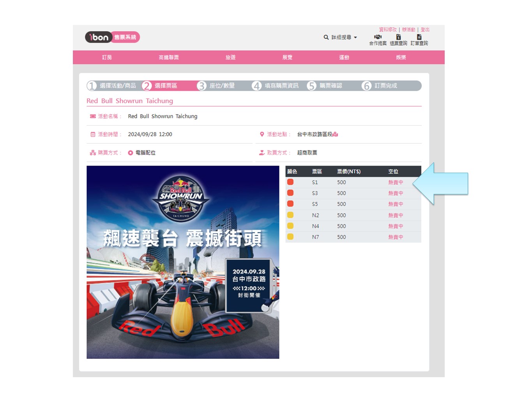Go to step 1 選擇活動/商品
The height and width of the screenshot is (399, 532).
tap(112, 86)
